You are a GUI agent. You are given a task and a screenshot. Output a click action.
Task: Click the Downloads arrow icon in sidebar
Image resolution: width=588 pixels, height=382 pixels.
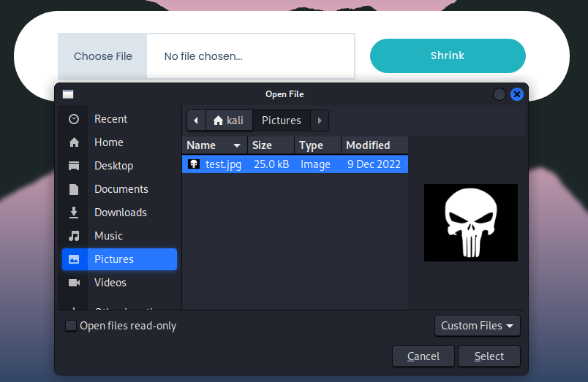pos(74,213)
